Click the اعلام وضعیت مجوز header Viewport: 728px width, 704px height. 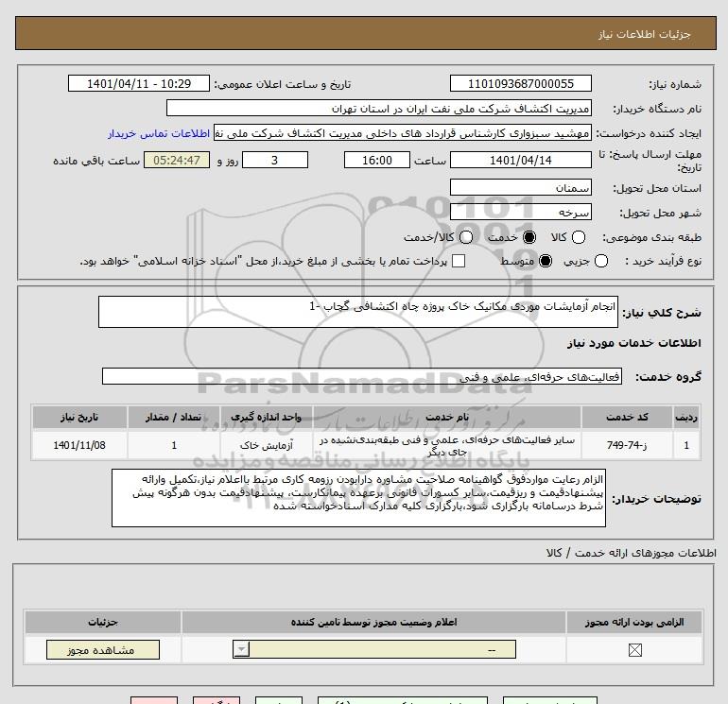(373, 622)
